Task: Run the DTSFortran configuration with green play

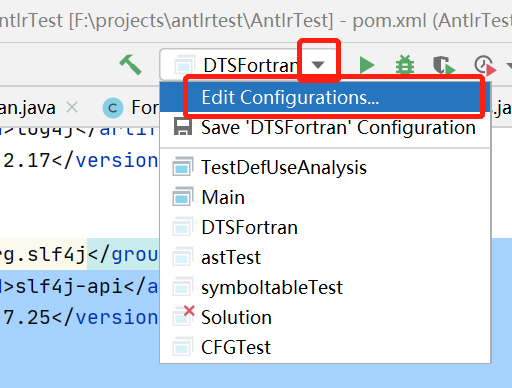Action: click(367, 65)
